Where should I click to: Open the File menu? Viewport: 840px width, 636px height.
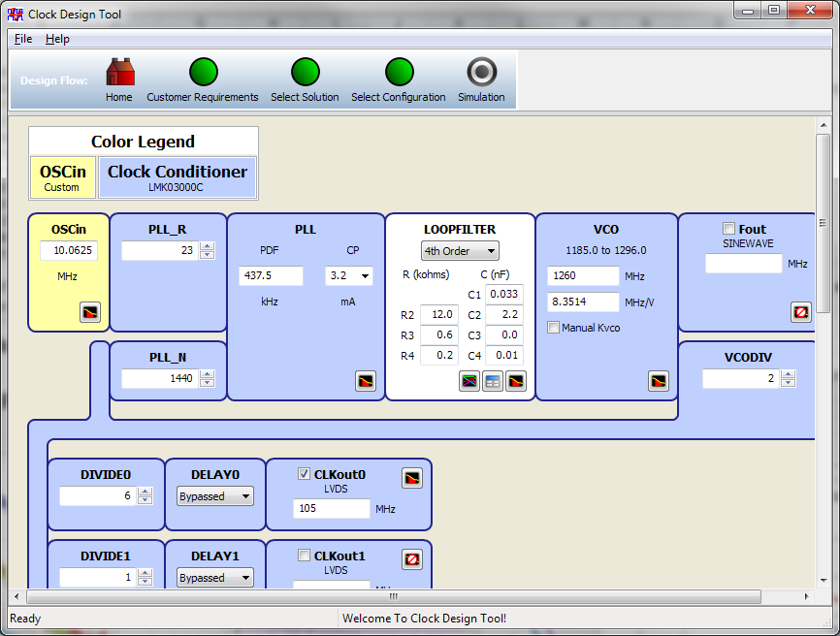(22, 38)
